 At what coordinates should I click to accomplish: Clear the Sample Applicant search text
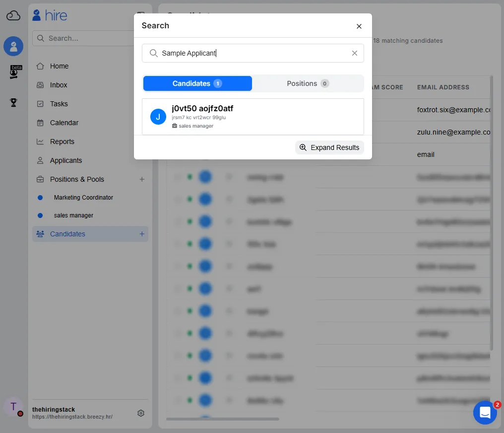[x=355, y=53]
